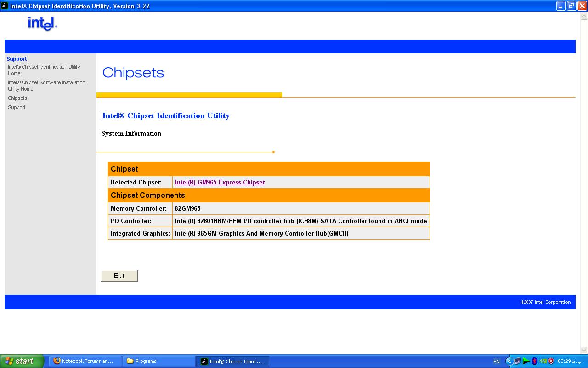The width and height of the screenshot is (588, 368).
Task: Click the ©2007 Intel Corporation footer text
Action: click(546, 302)
